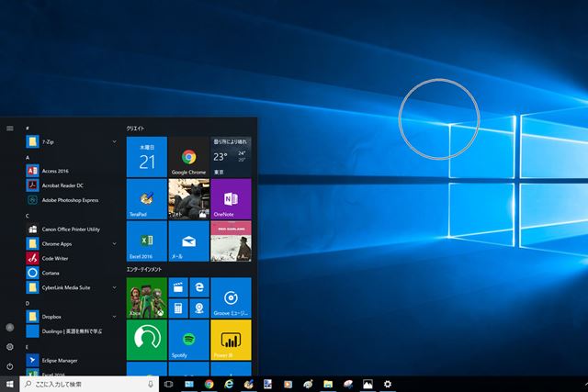Open Acrobat Reader DC from app list
This screenshot has height=392, width=588.
[x=71, y=185]
